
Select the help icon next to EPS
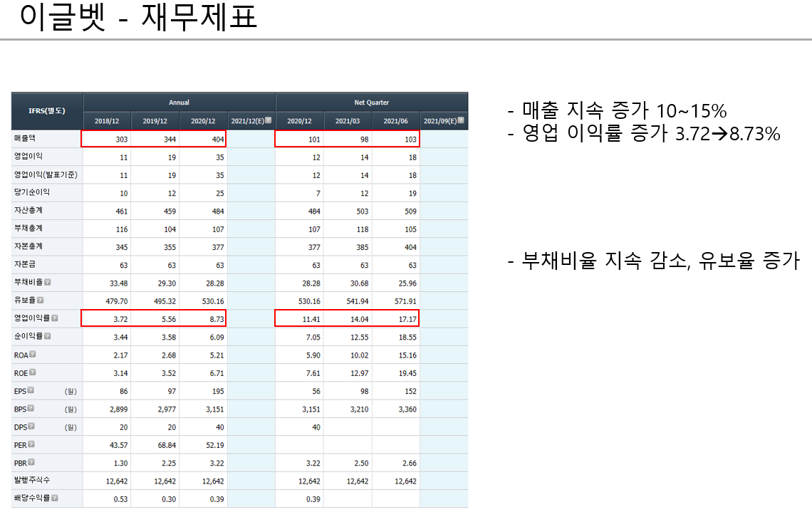click(x=31, y=390)
